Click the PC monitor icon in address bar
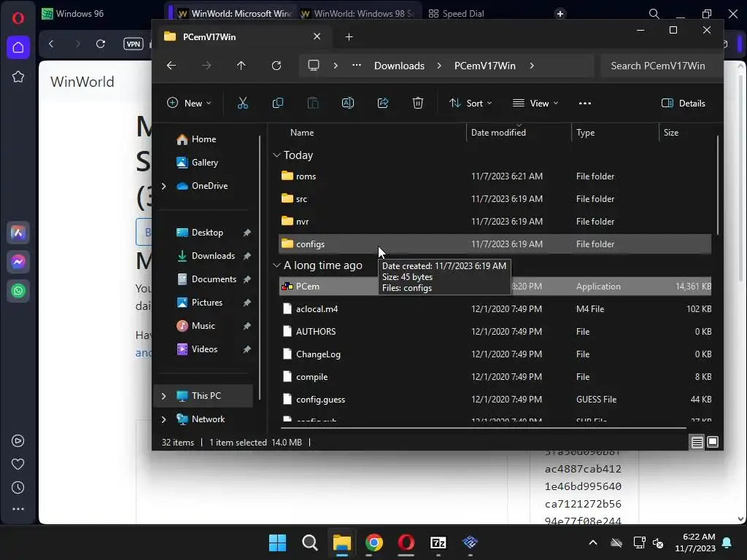 (314, 65)
